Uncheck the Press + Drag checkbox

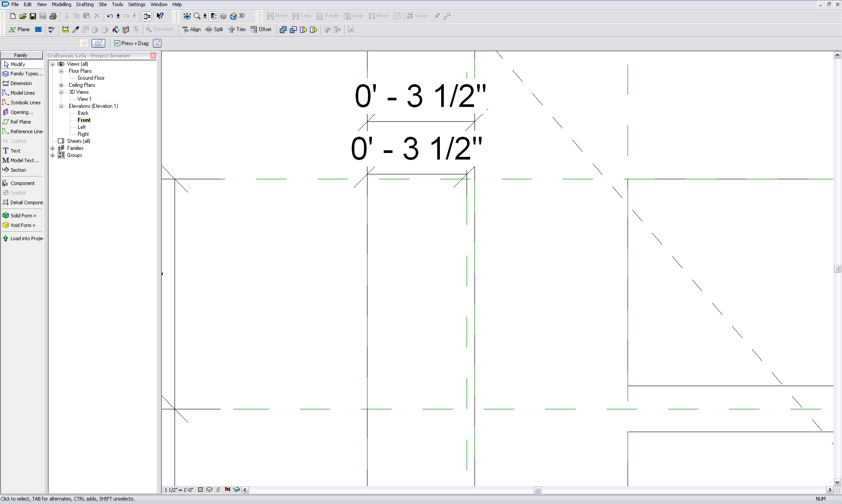coord(117,43)
